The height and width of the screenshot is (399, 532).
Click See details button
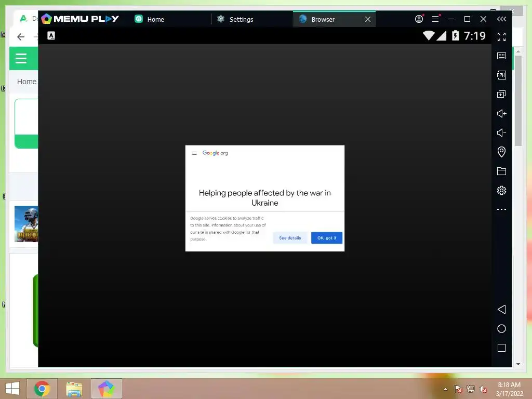tap(290, 238)
